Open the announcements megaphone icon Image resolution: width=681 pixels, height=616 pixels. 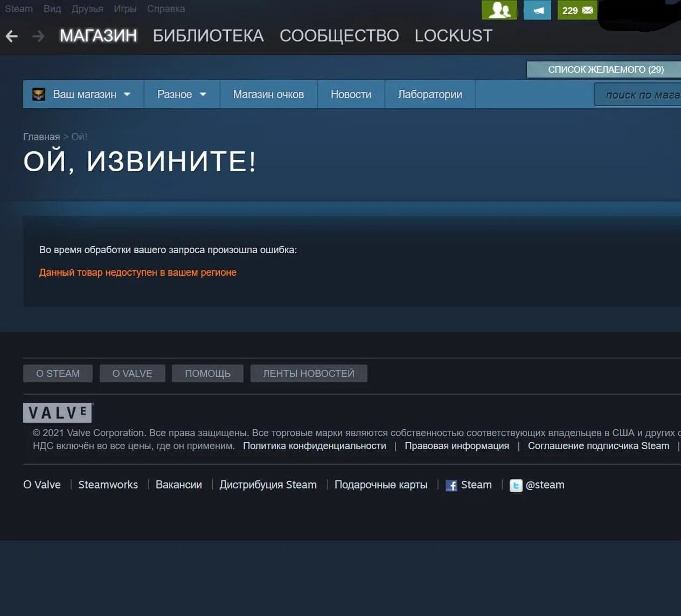[x=537, y=10]
